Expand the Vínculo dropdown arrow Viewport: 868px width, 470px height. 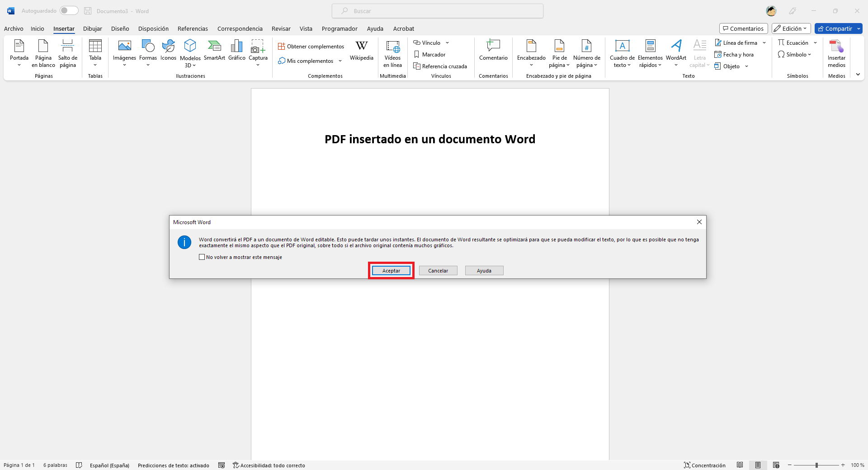click(x=448, y=43)
